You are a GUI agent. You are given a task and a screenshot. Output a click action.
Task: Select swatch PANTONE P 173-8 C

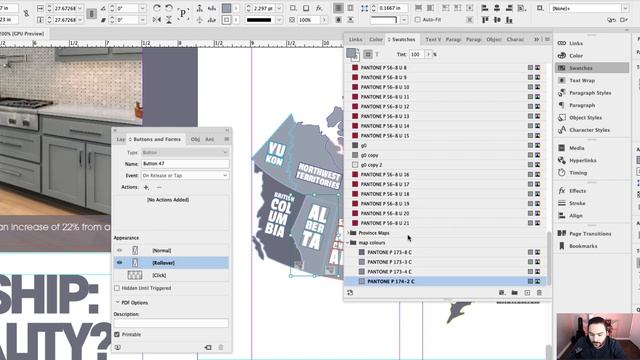[445, 252]
